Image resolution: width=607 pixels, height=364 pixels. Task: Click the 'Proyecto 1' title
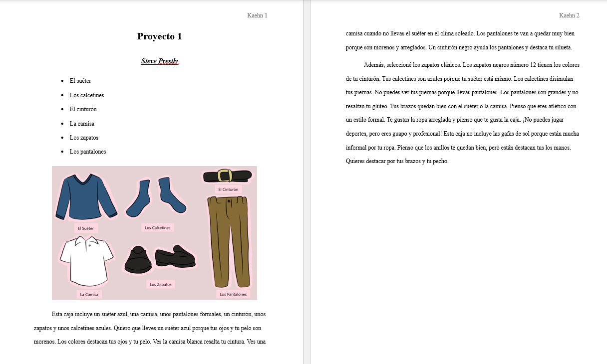pyautogui.click(x=159, y=36)
